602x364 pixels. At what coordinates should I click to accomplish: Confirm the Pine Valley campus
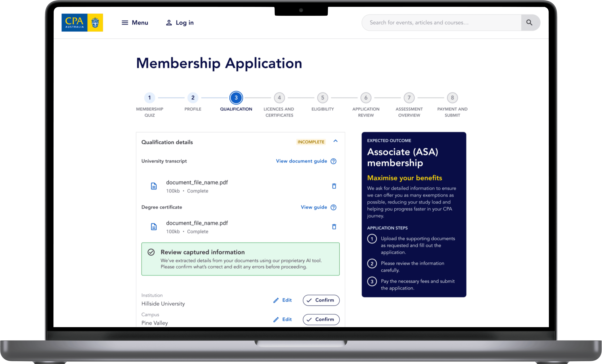point(321,319)
